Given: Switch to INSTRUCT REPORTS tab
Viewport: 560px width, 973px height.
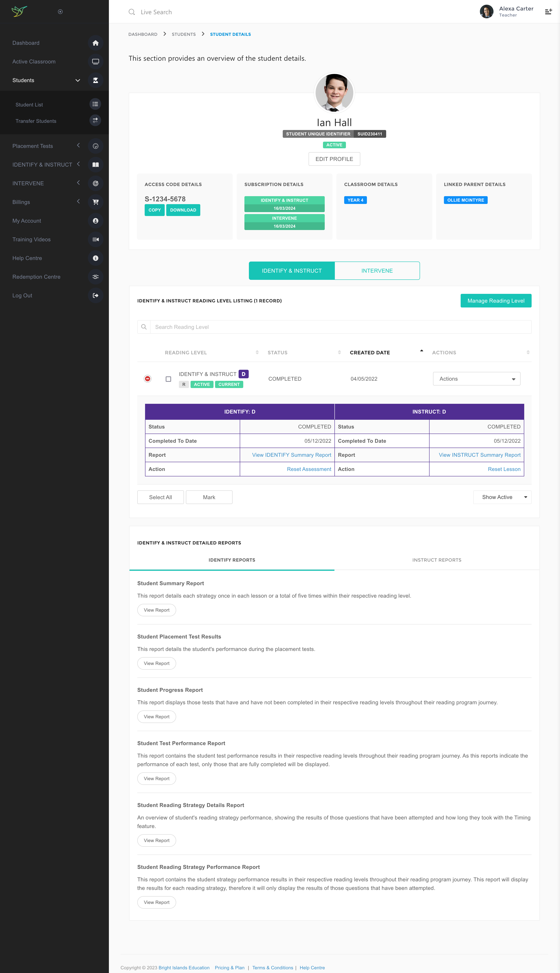Looking at the screenshot, I should point(437,560).
